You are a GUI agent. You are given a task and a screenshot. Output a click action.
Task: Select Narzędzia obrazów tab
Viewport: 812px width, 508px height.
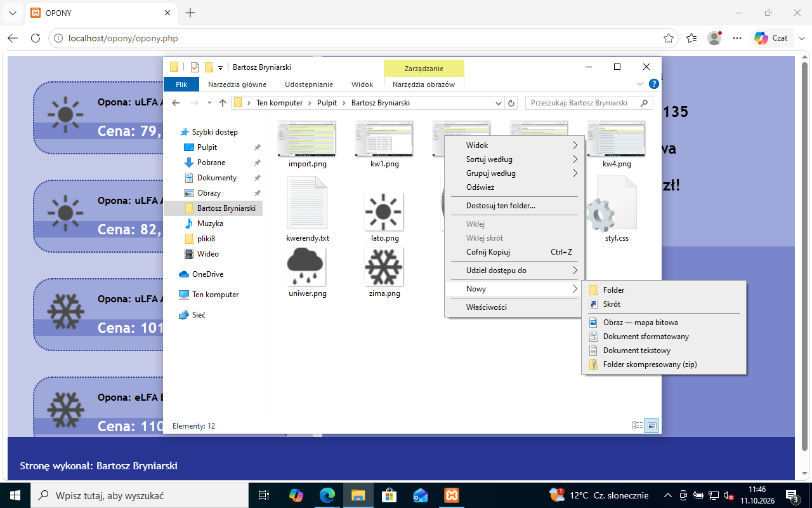[x=424, y=84]
